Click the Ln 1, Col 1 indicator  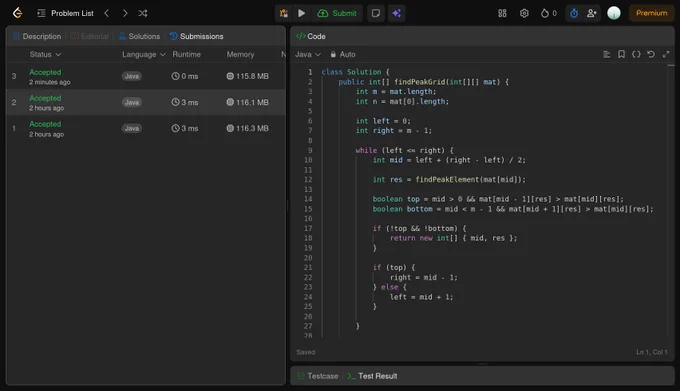point(652,352)
